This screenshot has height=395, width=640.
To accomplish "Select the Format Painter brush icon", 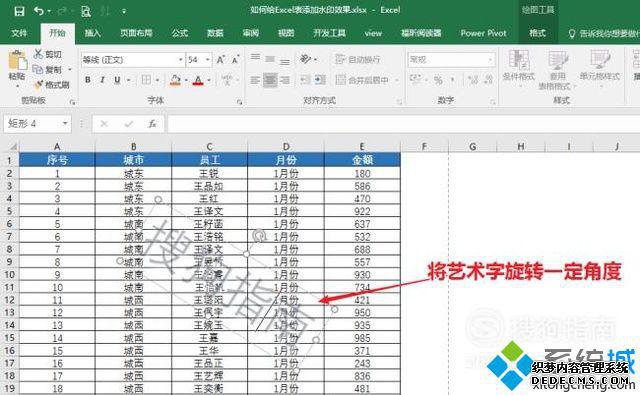I will pos(38,85).
